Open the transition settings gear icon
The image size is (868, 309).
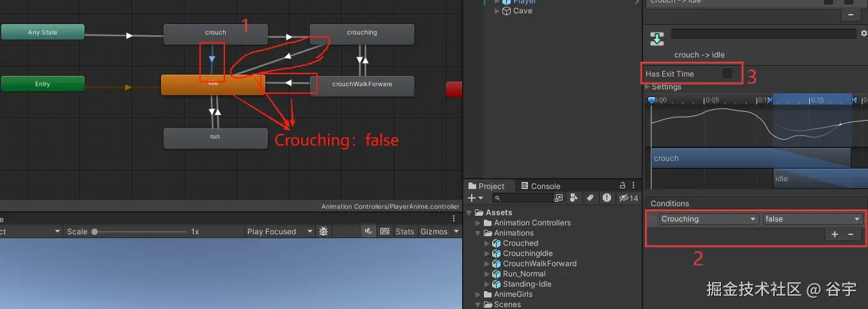click(864, 33)
